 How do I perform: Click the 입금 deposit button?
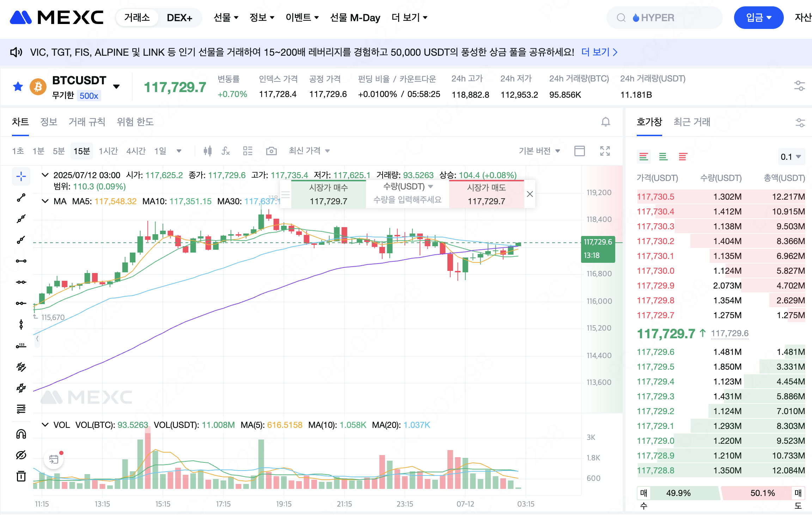(x=759, y=18)
